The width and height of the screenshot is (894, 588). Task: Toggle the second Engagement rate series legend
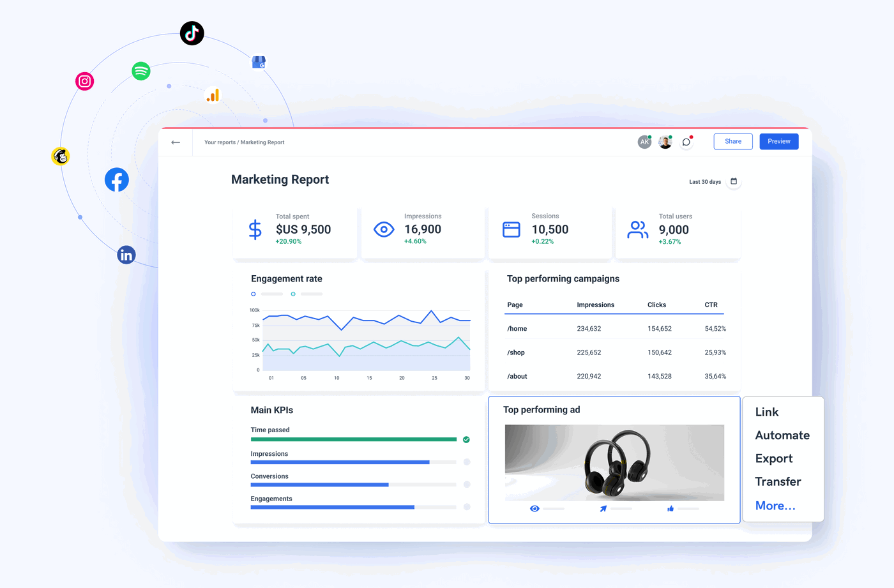coord(293,294)
